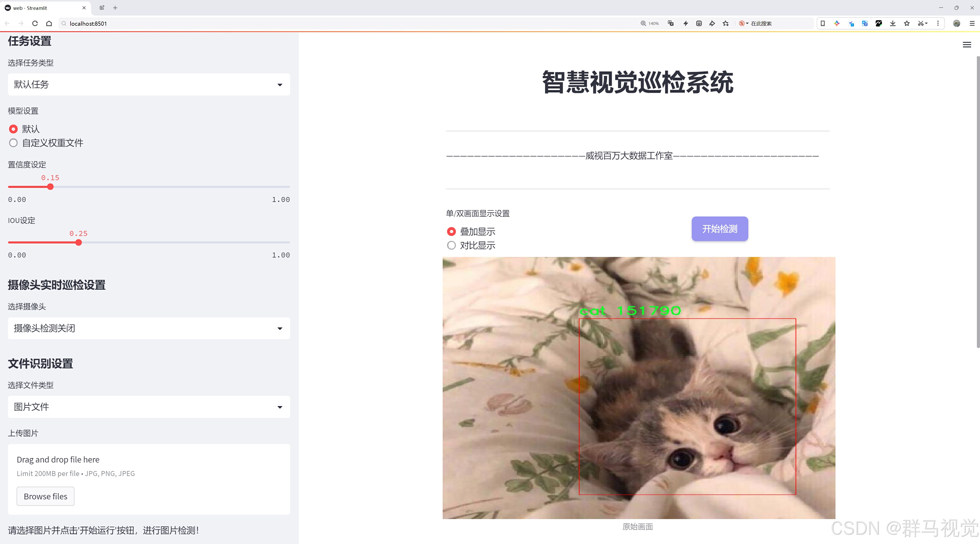The width and height of the screenshot is (980, 544).
Task: Click the translate page icon
Action: 671,24
